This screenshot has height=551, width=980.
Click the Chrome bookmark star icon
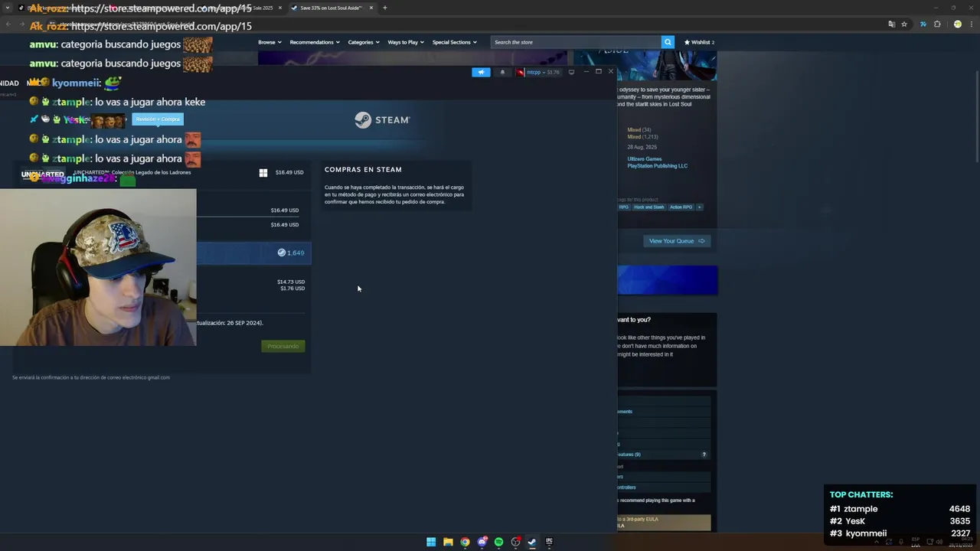point(904,24)
